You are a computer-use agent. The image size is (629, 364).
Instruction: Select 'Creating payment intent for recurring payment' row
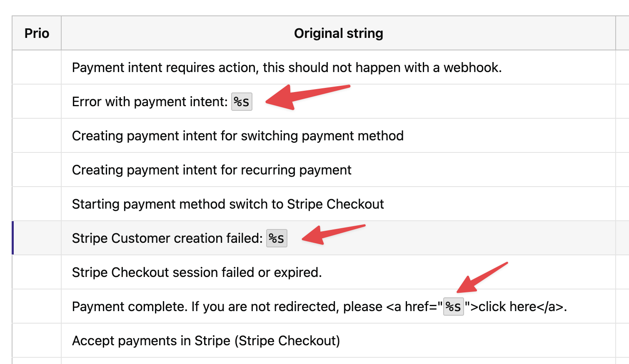pyautogui.click(x=212, y=170)
